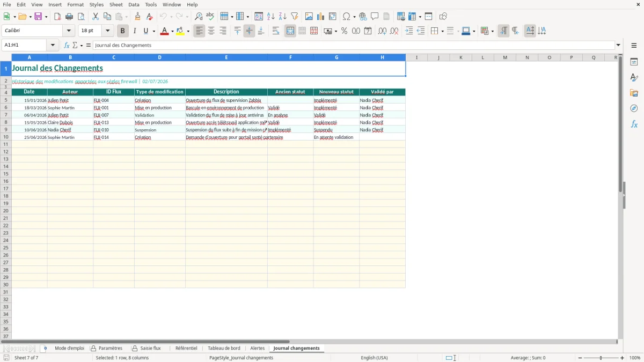
Task: Open the underline style dropdown arrow
Action: (153, 31)
